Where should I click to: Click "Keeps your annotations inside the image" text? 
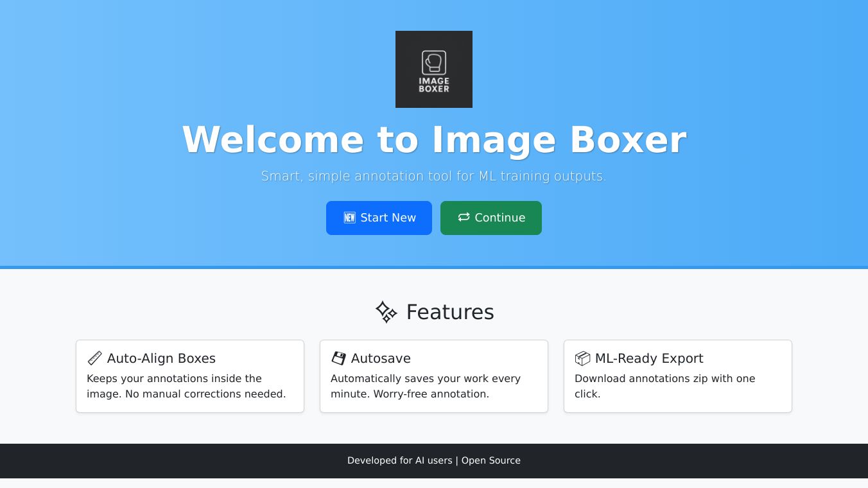[186, 386]
